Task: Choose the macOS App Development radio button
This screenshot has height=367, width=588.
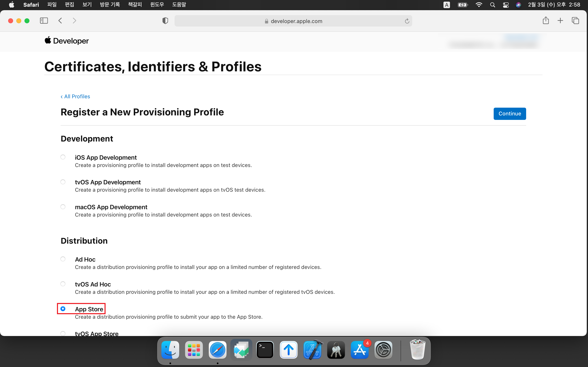Action: [x=63, y=207]
